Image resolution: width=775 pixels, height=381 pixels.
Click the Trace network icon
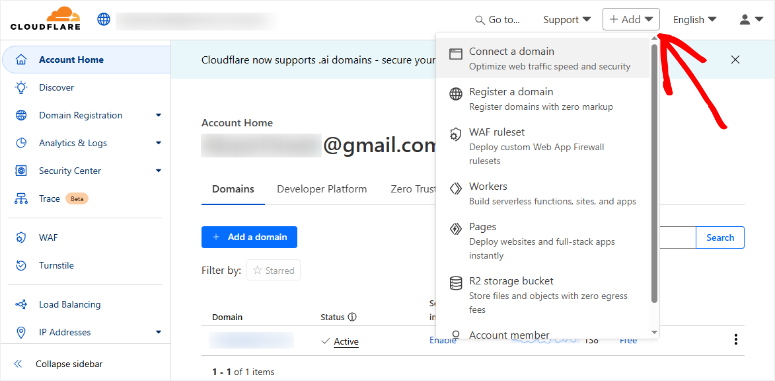tap(21, 199)
